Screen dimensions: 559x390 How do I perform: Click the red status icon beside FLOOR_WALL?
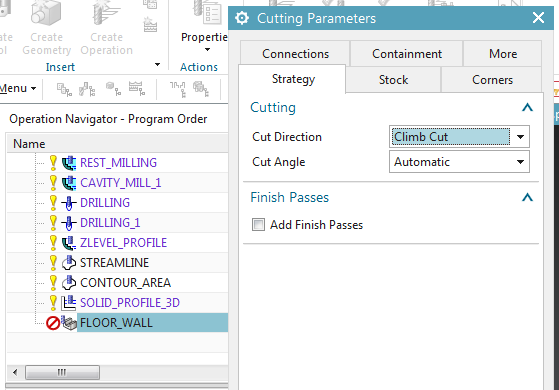point(53,323)
